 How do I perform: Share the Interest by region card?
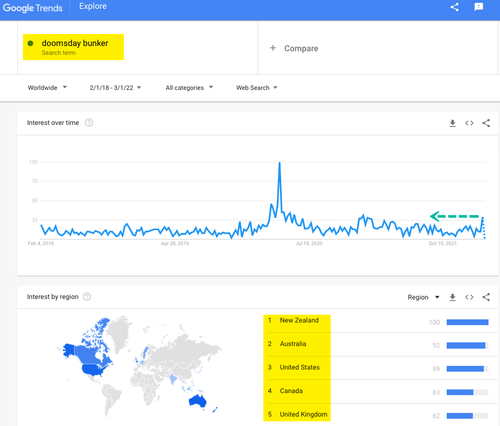click(486, 297)
